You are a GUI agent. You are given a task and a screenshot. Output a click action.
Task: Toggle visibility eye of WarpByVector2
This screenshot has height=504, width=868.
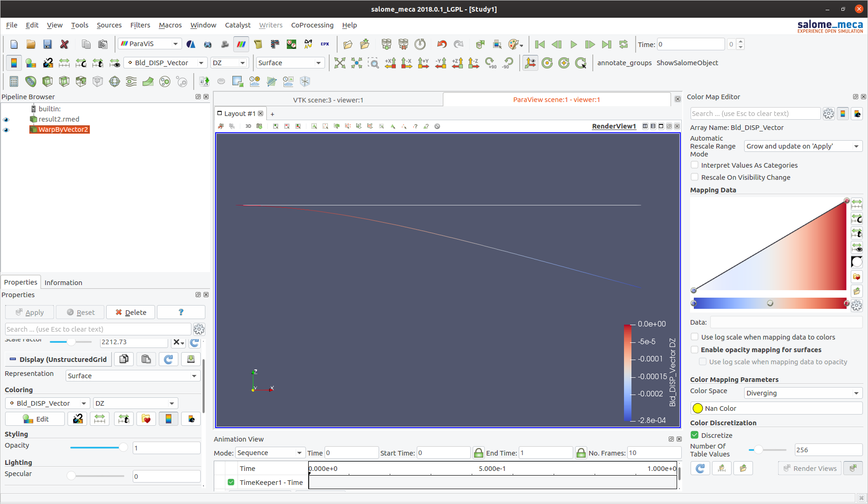(x=6, y=130)
